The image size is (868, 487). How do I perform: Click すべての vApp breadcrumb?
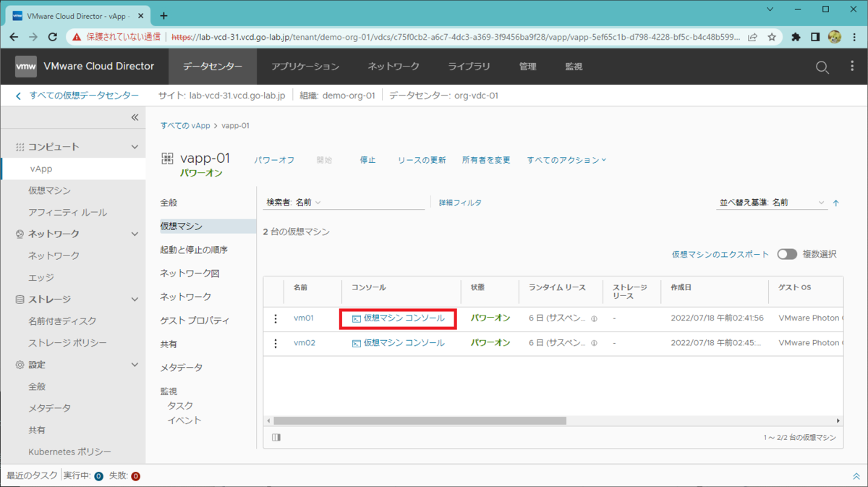(x=185, y=125)
